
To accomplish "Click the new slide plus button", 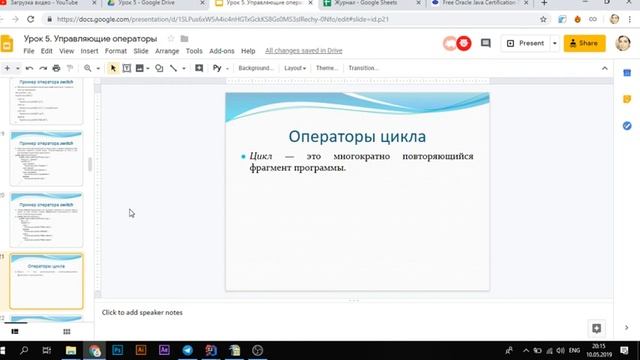I will [x=7, y=68].
